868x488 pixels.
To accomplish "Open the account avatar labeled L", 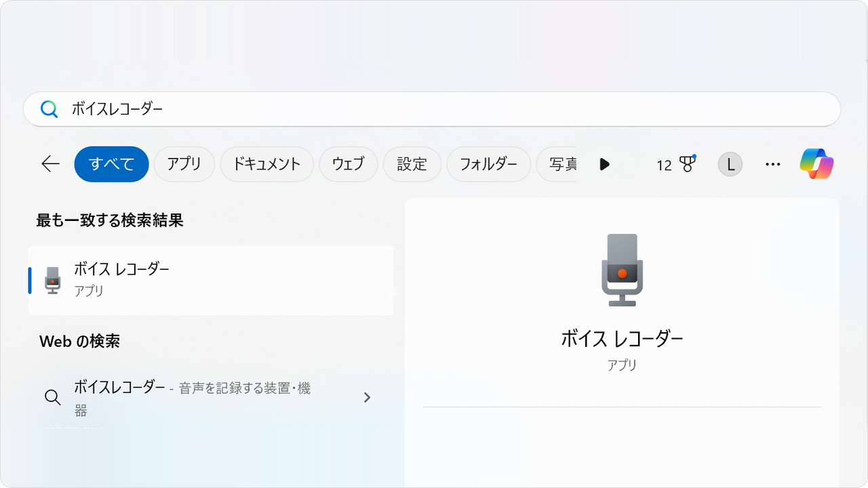I will [x=730, y=164].
